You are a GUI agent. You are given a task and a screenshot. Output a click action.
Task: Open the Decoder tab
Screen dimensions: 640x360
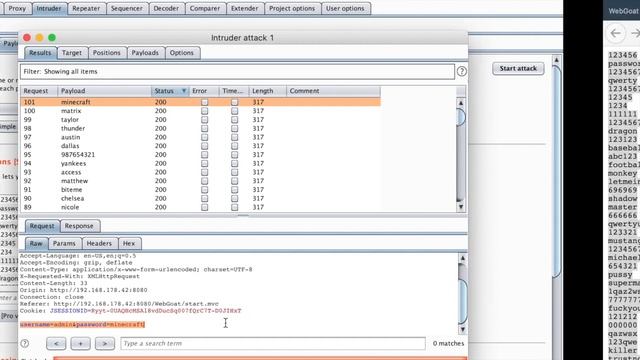pos(166,9)
